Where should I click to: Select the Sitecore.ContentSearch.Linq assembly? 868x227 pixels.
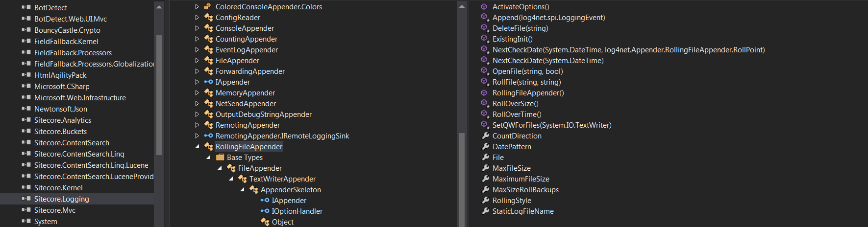79,154
